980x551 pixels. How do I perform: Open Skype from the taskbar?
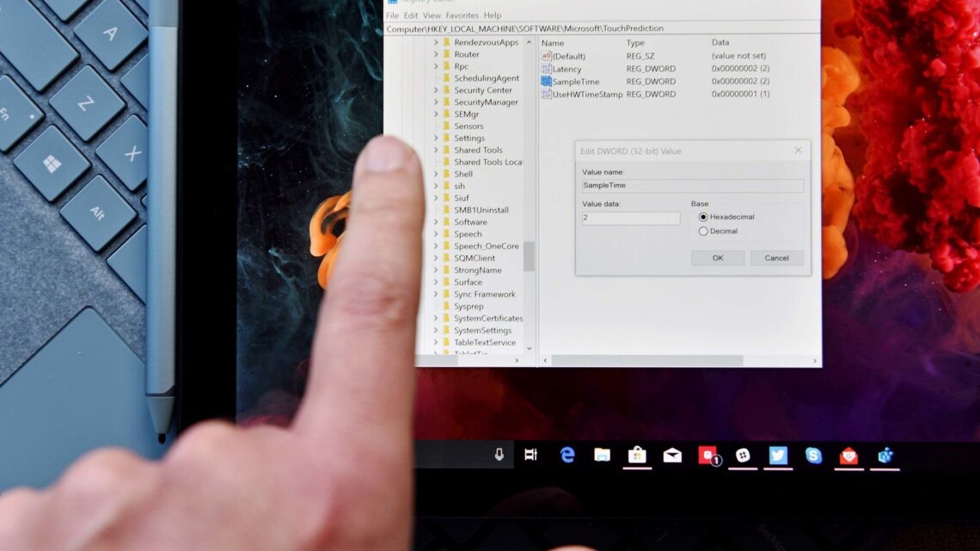pyautogui.click(x=813, y=456)
